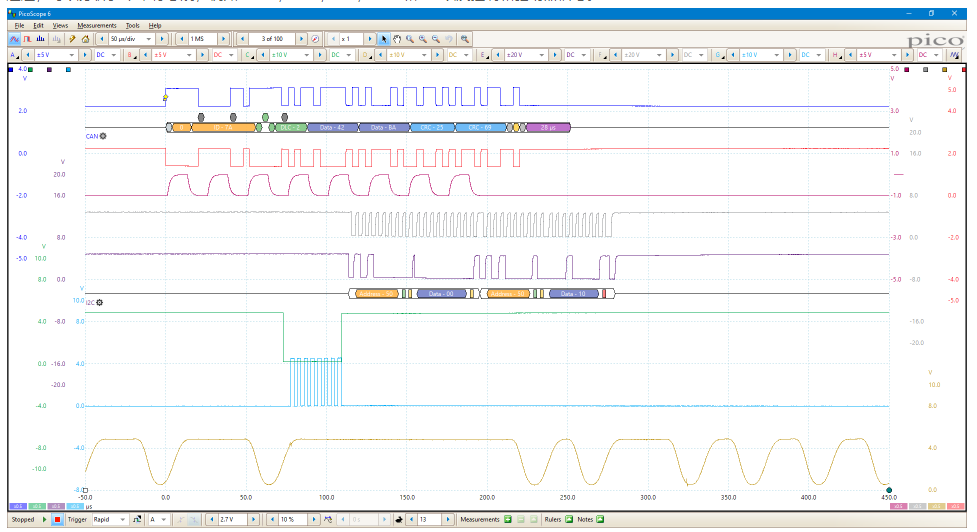Select the normal pointer selection tool
This screenshot has width=977, height=532.
[x=384, y=39]
